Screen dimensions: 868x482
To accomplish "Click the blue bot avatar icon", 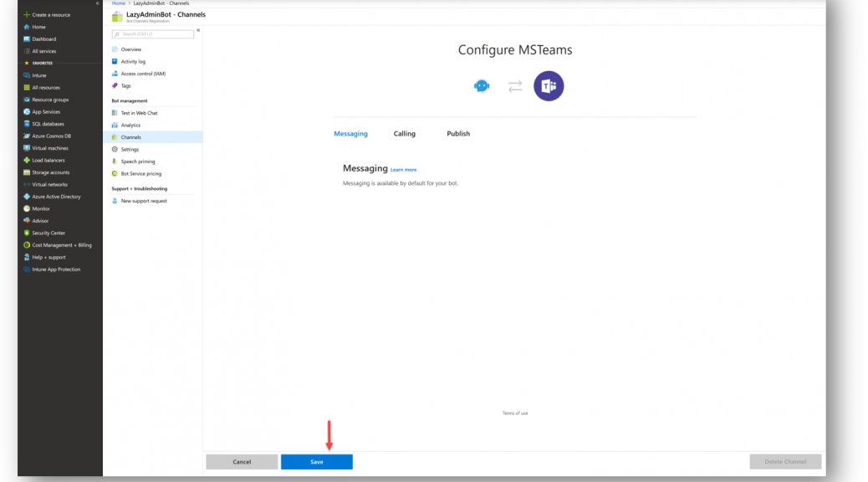I will tap(482, 86).
